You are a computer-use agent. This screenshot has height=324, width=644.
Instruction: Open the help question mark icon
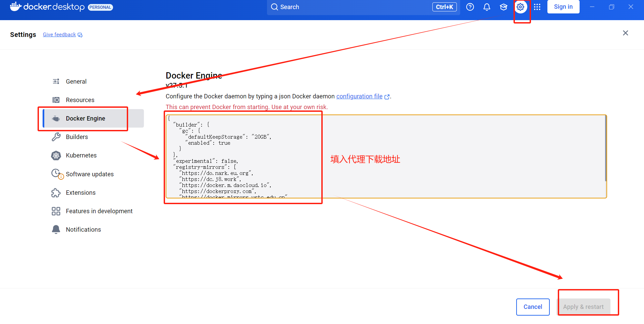click(470, 7)
